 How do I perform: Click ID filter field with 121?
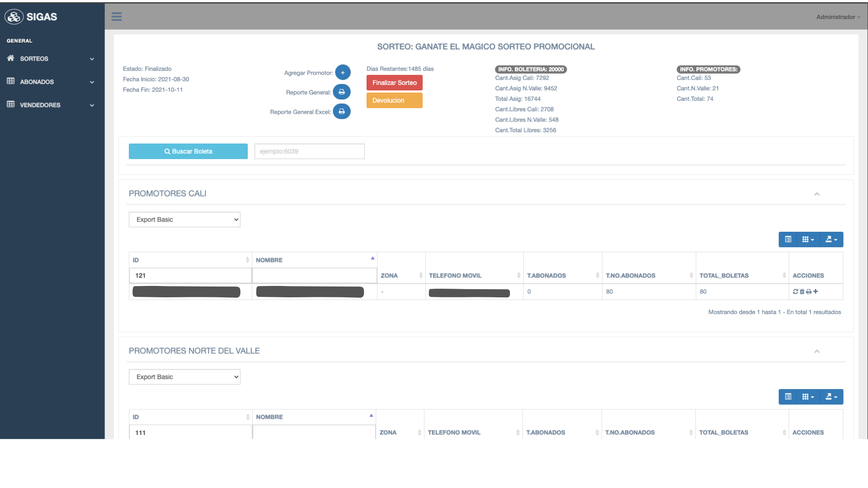click(x=190, y=276)
